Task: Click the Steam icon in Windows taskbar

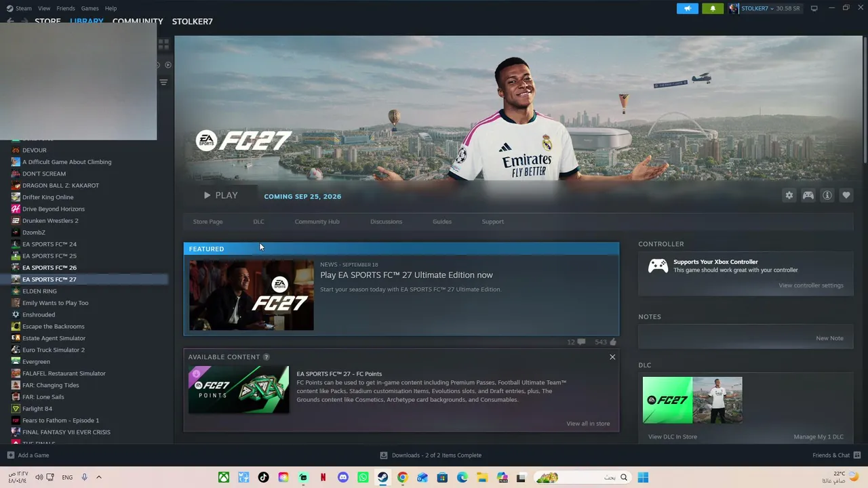Action: click(382, 477)
